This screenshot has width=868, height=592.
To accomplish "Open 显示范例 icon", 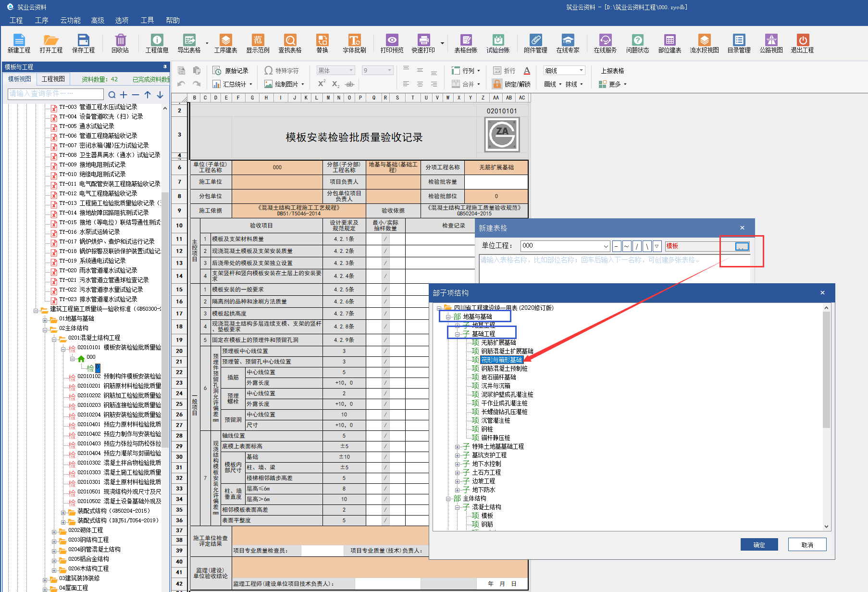I will pos(258,43).
